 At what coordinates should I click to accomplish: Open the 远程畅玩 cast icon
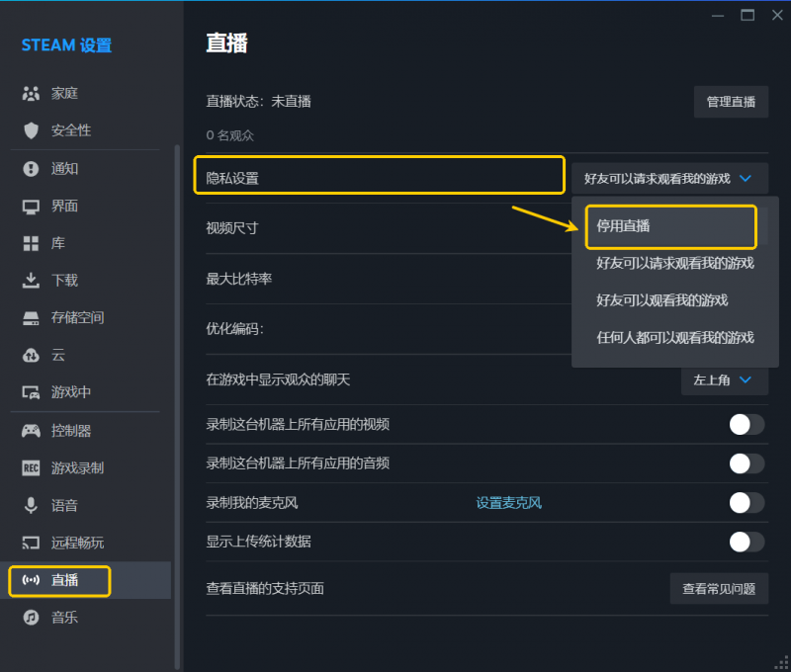pyautogui.click(x=31, y=543)
